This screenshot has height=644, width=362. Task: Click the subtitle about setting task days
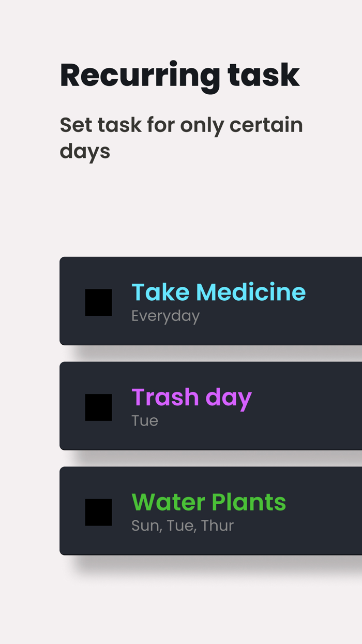182,137
